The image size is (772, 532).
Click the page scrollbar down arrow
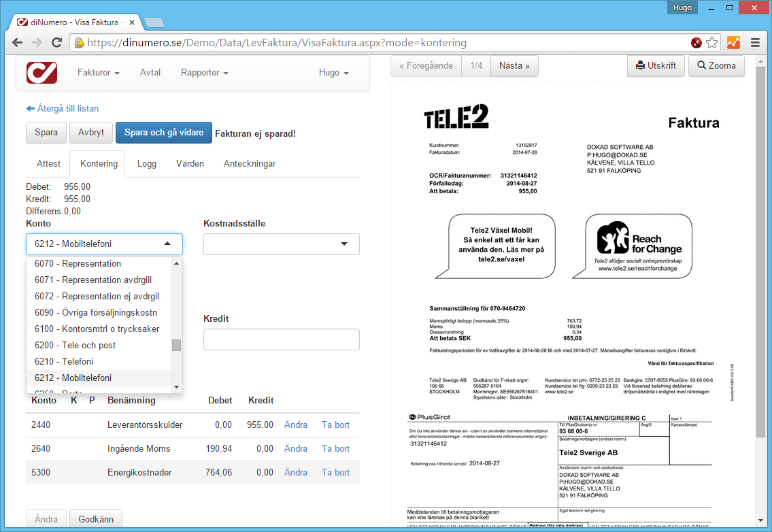(x=760, y=520)
